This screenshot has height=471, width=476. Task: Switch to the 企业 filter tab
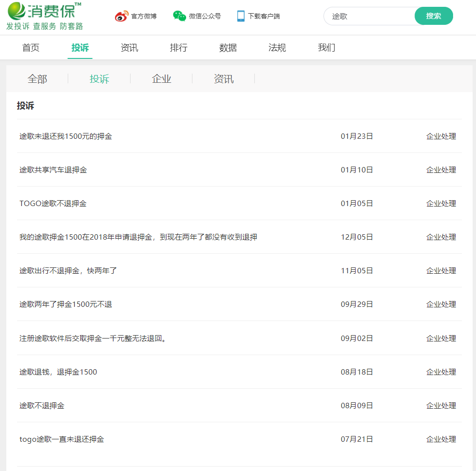[161, 79]
